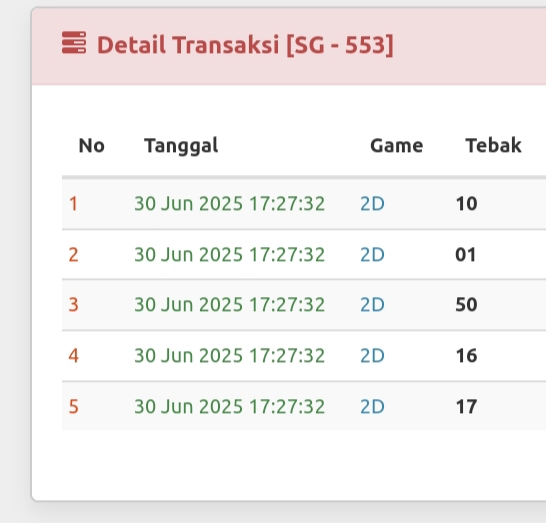Click the 2D game label in row 2
Viewport: 546px width, 523px height.
point(372,255)
